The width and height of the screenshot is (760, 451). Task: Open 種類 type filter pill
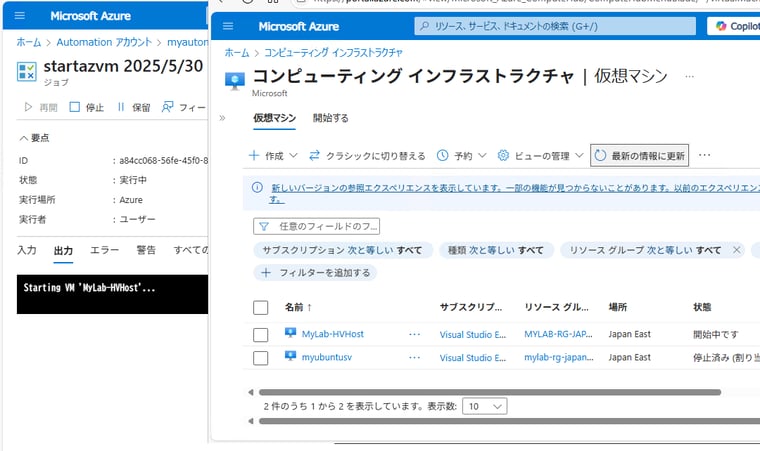[x=496, y=250]
